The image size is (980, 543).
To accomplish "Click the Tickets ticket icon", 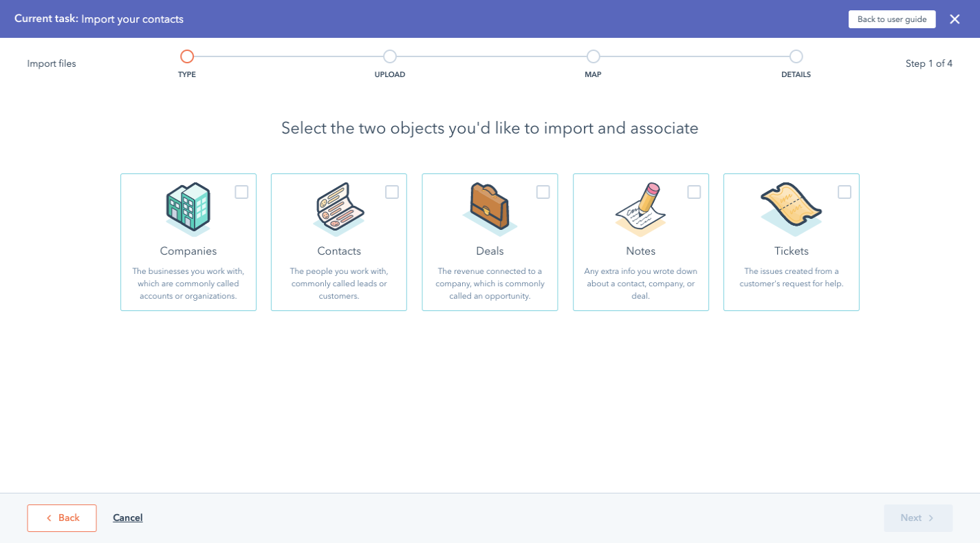I will [x=791, y=209].
